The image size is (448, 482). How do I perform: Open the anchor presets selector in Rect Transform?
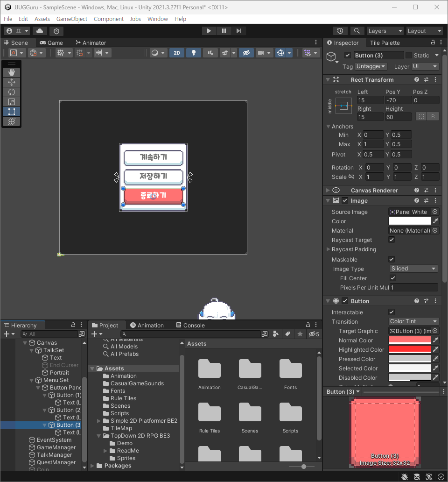(x=343, y=106)
